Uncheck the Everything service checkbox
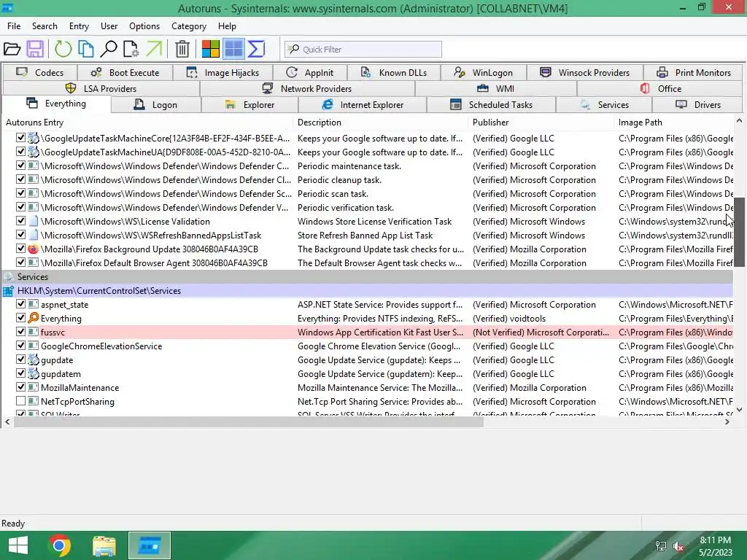The image size is (747, 560). pyautogui.click(x=20, y=318)
